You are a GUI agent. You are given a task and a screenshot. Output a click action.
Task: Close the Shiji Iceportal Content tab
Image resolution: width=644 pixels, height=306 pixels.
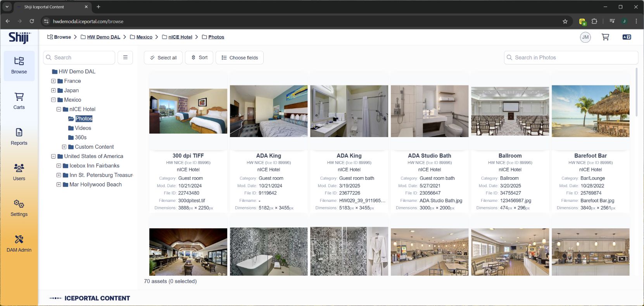point(86,7)
